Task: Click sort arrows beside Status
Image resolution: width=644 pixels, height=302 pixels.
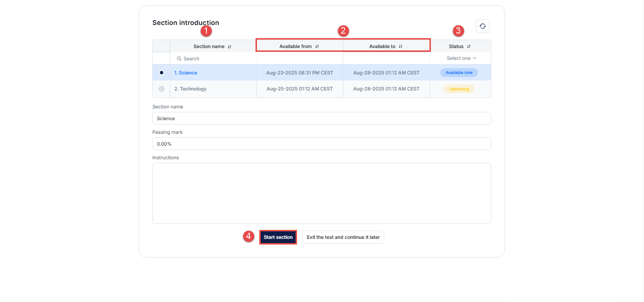Action: click(x=469, y=47)
